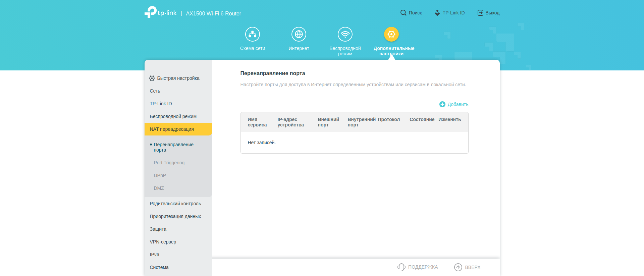Open the VPN-сервер sidebar item
This screenshot has height=276, width=644.
(x=163, y=242)
